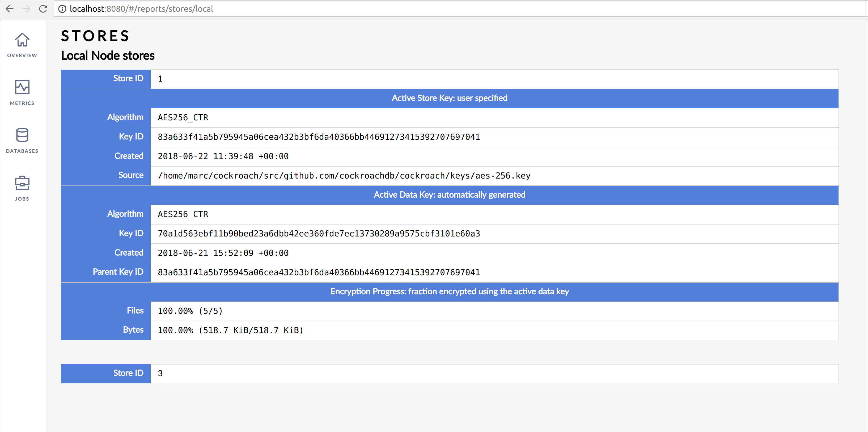
Task: Click the OVERVIEW sidebar label
Action: pos(22,55)
